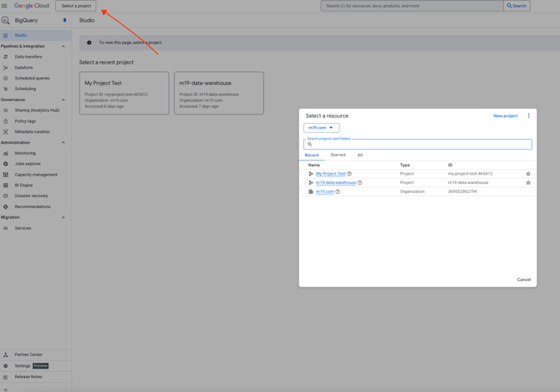This screenshot has width=560, height=392.
Task: Open the m19-data-warehouse link
Action: [x=336, y=183]
